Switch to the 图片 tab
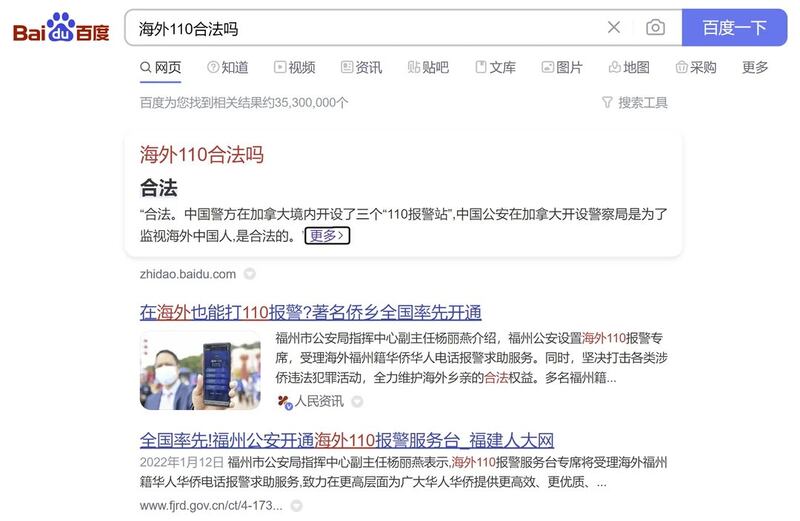 (x=562, y=67)
